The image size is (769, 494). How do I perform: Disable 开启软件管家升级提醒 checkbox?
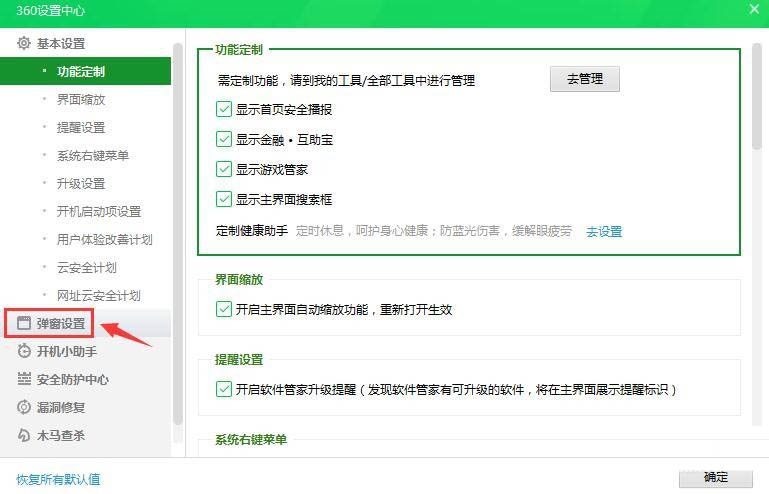click(224, 389)
